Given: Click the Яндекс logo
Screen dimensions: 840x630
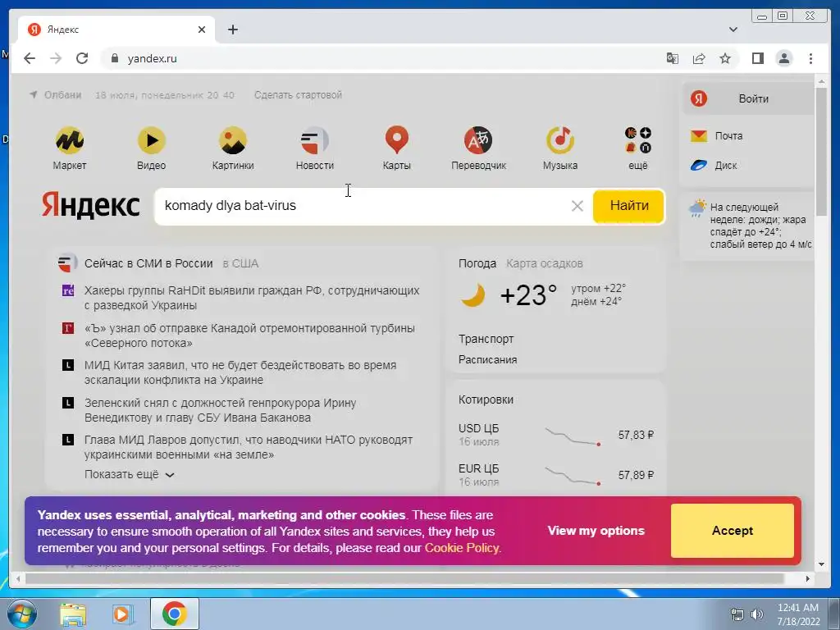Looking at the screenshot, I should point(90,206).
